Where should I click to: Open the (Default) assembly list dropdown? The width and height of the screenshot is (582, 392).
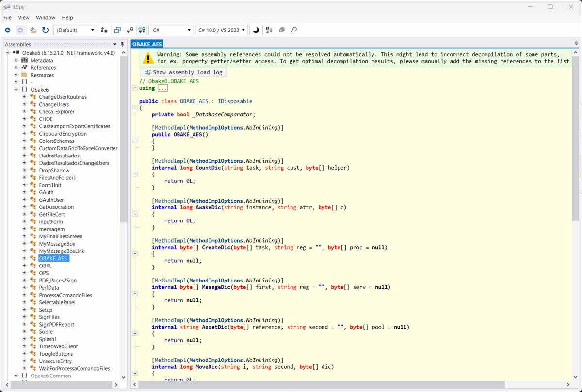(x=75, y=30)
